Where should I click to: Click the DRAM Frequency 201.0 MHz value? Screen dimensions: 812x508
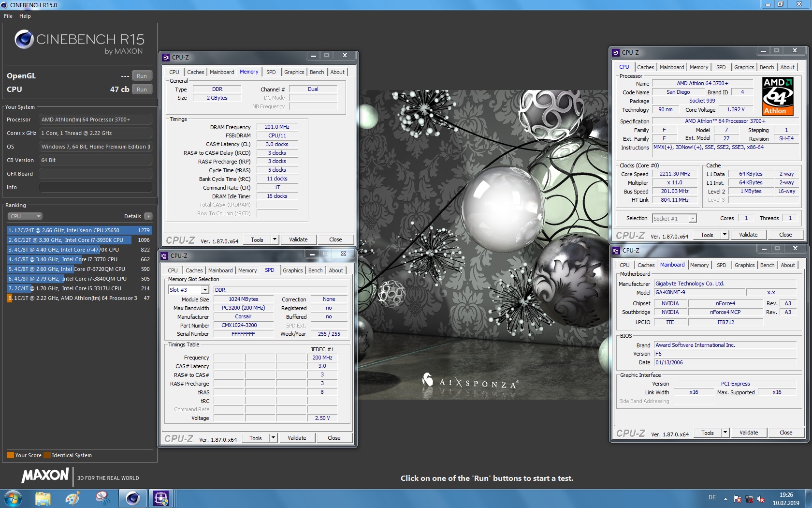[277, 127]
